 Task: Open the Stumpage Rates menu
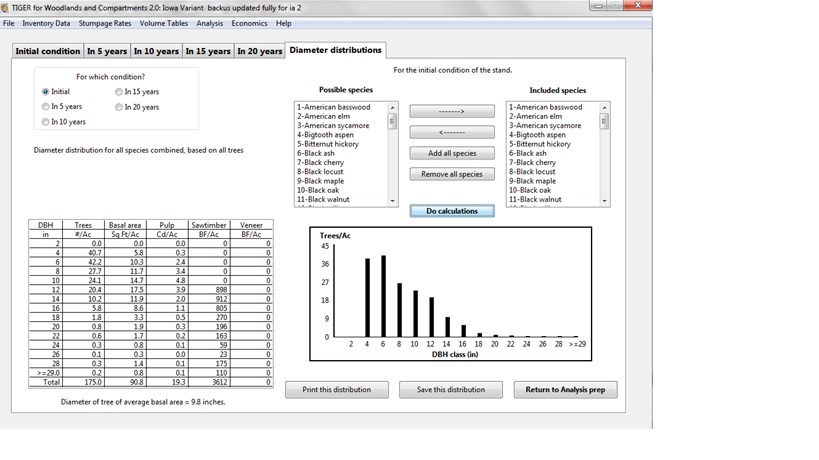coord(105,23)
